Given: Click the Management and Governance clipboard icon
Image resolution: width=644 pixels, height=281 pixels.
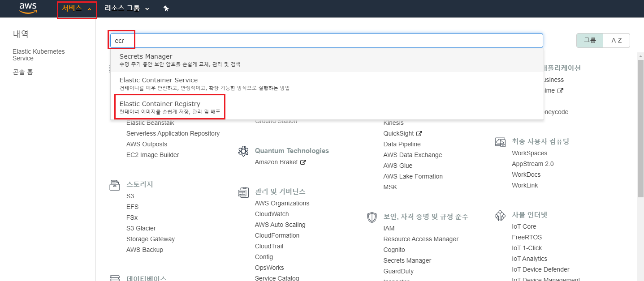Looking at the screenshot, I should pos(243,192).
